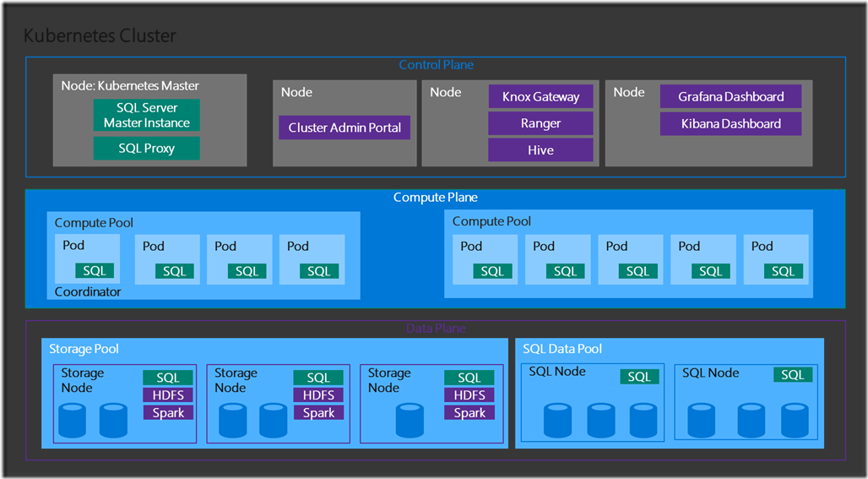Click the Pod label above the Coordinator text
868x479 pixels.
pyautogui.click(x=73, y=245)
